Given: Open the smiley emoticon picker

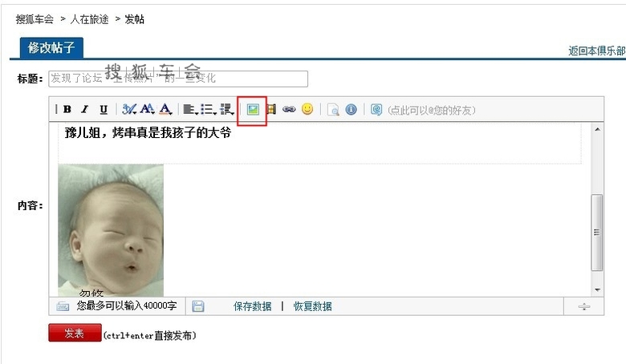Looking at the screenshot, I should (307, 109).
